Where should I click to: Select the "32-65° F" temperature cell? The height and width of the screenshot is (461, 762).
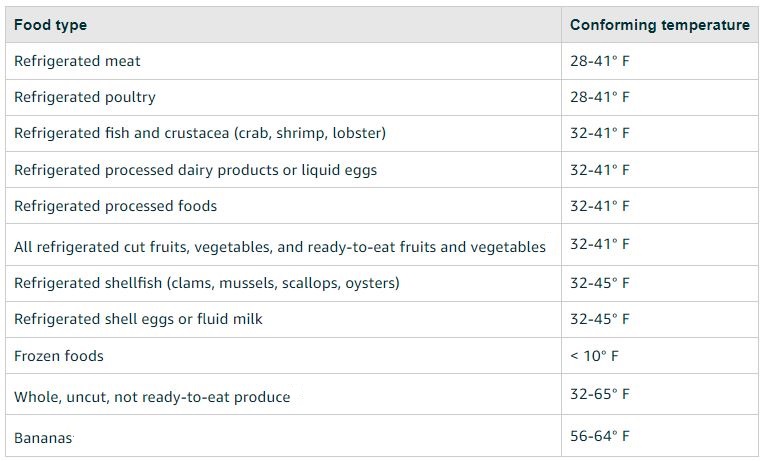tap(600, 394)
